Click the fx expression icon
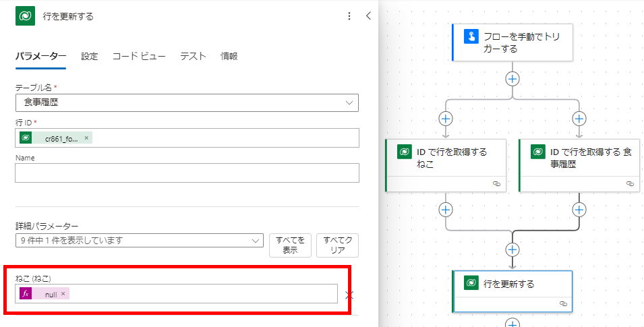This screenshot has height=327, width=644. pyautogui.click(x=26, y=294)
